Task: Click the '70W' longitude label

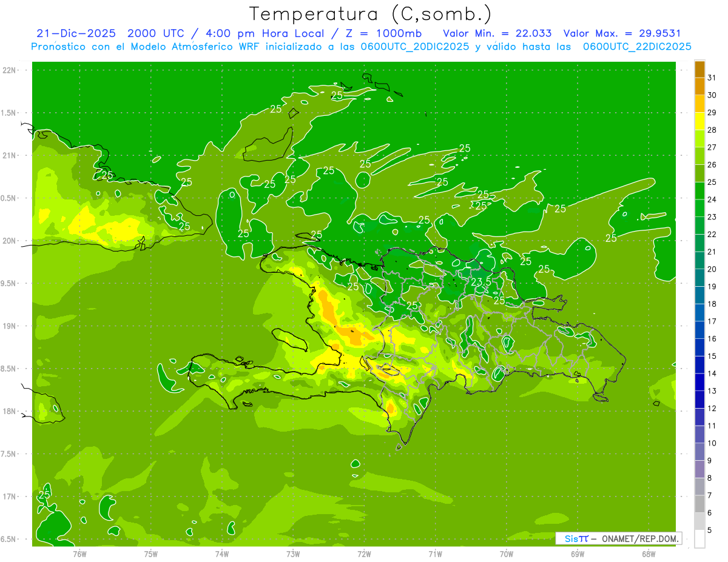Action: coord(506,554)
